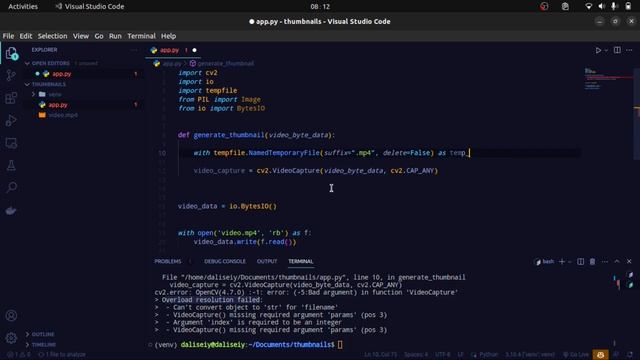The image size is (640, 360).
Task: Open the Accounts menu icon
Action: 11,316
